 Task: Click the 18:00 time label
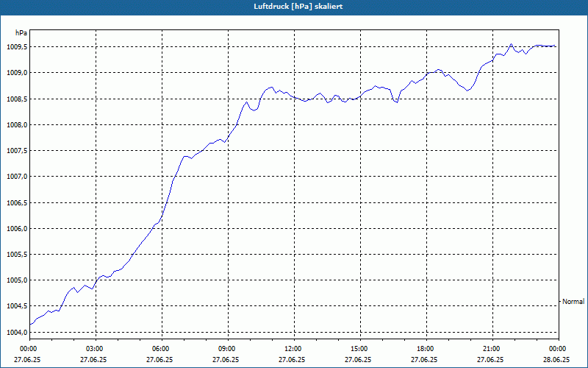click(426, 349)
